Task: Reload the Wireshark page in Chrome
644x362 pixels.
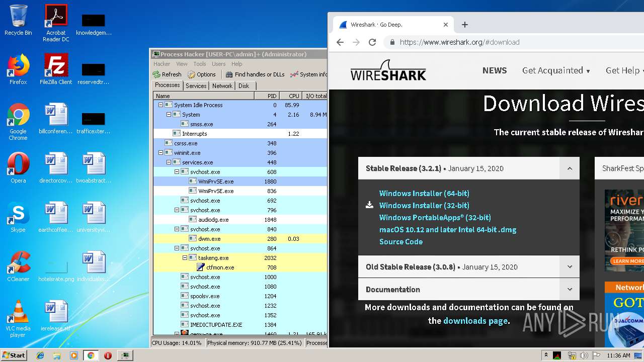Action: click(x=372, y=42)
